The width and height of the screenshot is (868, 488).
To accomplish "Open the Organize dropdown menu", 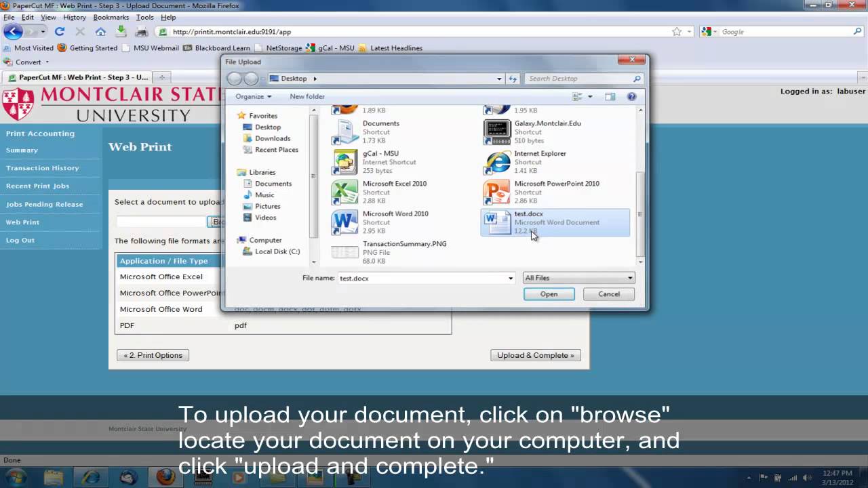I will (254, 97).
